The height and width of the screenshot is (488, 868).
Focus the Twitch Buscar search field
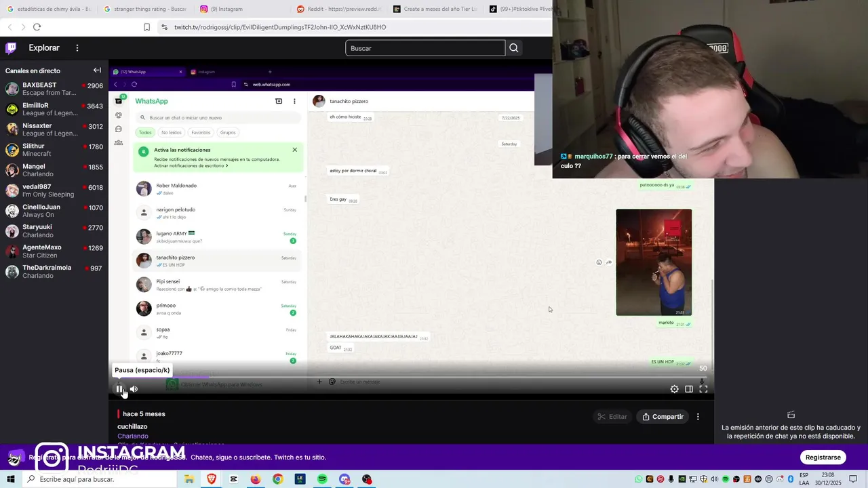pyautogui.click(x=425, y=48)
